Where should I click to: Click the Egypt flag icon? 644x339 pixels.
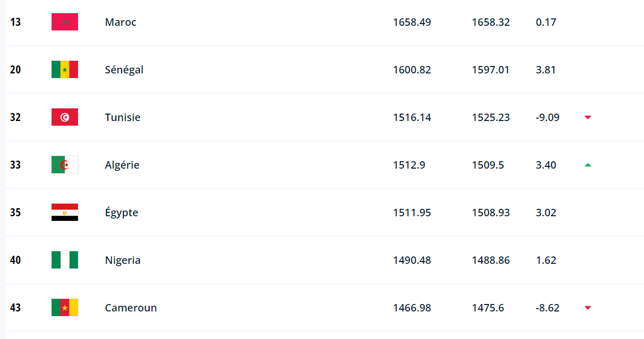[x=65, y=213]
